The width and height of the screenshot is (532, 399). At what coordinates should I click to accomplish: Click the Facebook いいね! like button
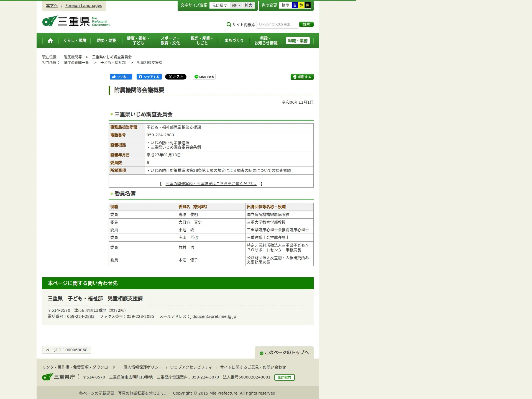tap(121, 77)
